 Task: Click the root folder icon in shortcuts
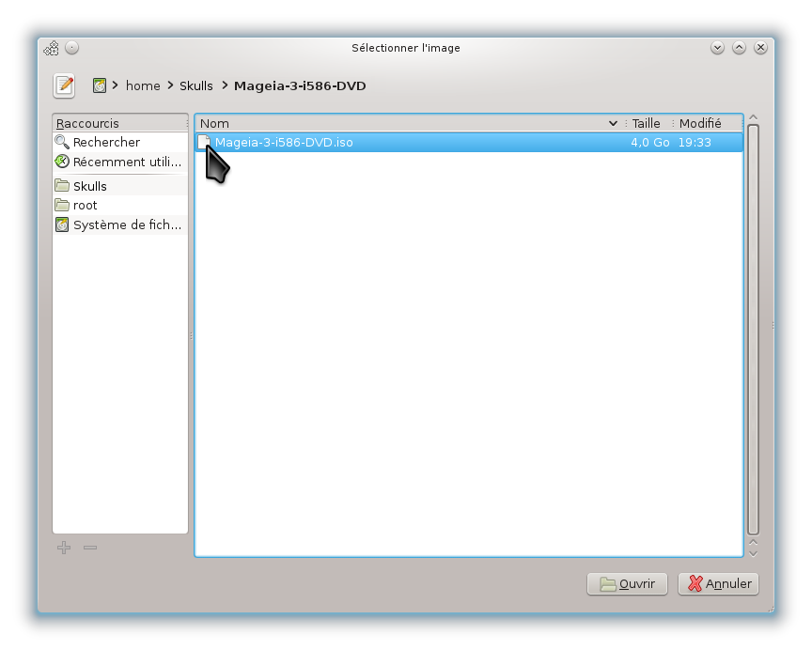(62, 205)
